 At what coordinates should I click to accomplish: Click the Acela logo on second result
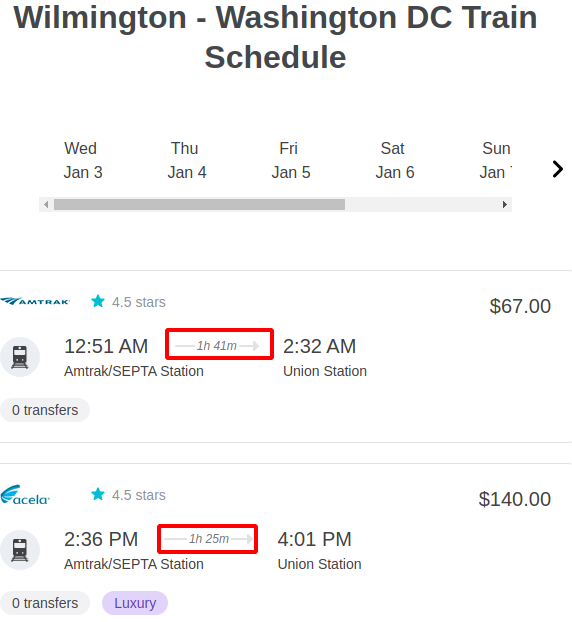pyautogui.click(x=25, y=495)
